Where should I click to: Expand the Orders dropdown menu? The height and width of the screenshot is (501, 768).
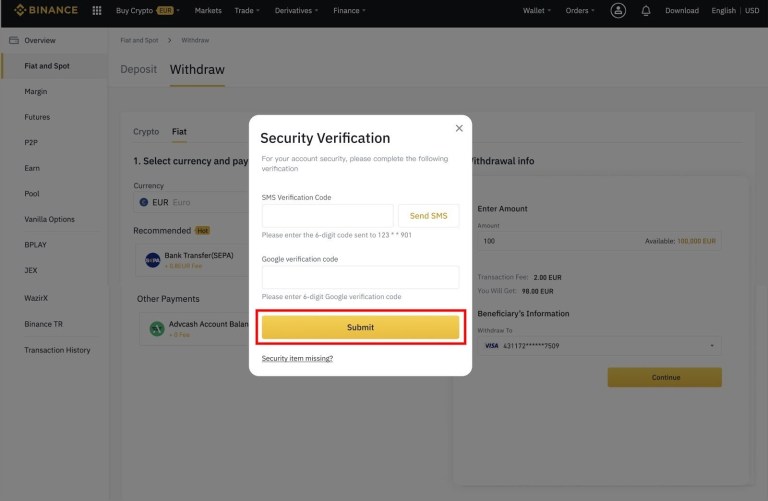pos(580,10)
